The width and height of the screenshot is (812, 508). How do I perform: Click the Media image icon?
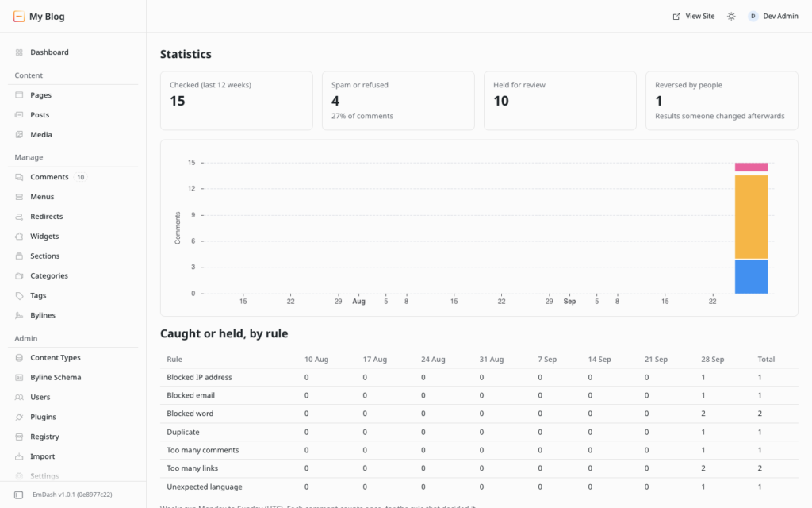19,134
